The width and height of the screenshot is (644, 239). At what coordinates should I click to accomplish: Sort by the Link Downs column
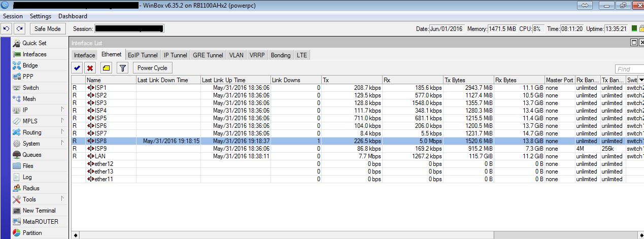pos(295,80)
